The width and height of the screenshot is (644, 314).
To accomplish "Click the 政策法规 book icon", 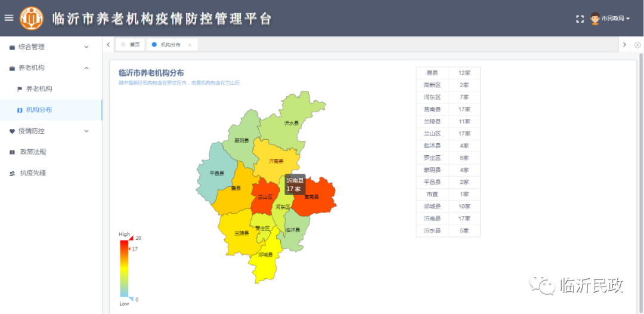I will [x=13, y=152].
